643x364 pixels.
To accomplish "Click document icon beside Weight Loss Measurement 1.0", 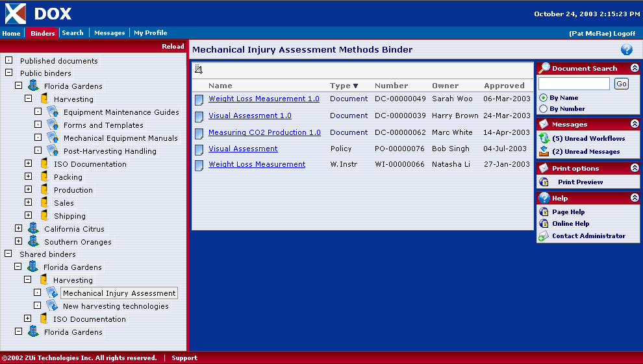I will [x=199, y=99].
